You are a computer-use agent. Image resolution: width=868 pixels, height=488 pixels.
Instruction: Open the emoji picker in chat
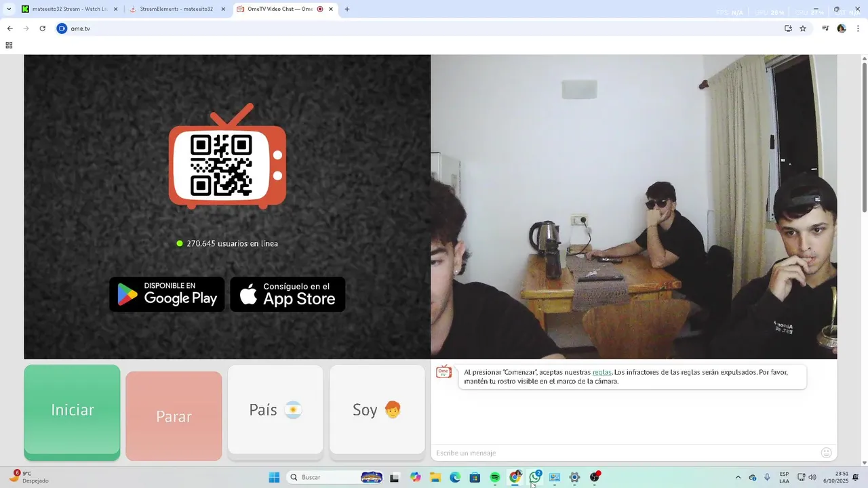coord(826,453)
